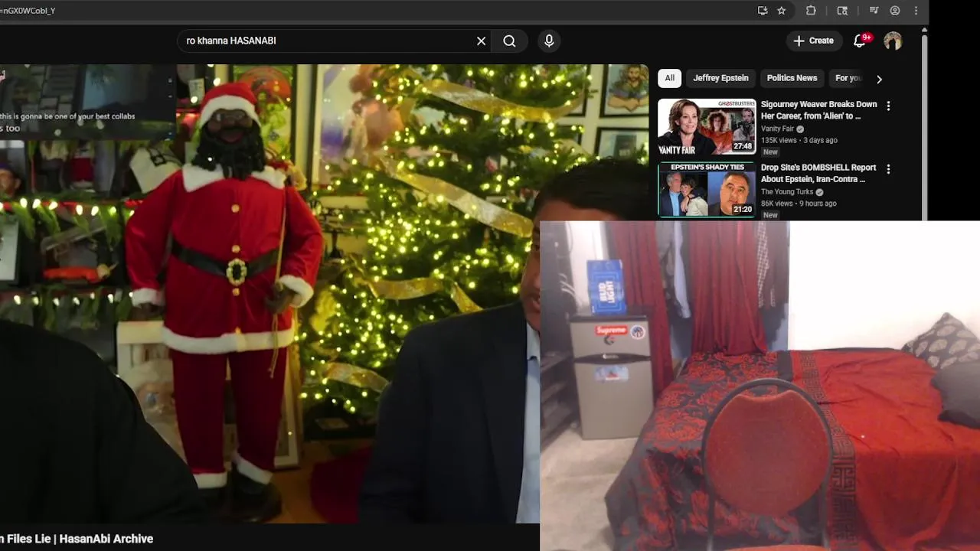Viewport: 980px width, 551px height.
Task: Click the tab search icon in toolbar
Action: coord(842,11)
